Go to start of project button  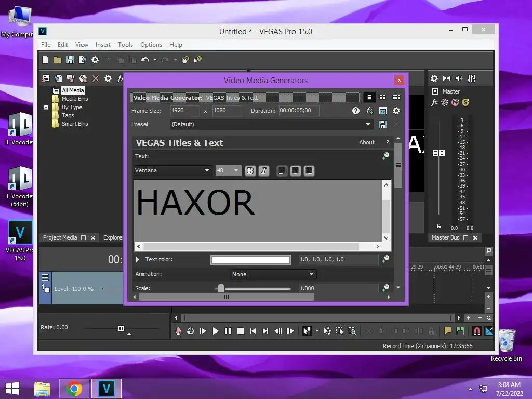coord(253,331)
